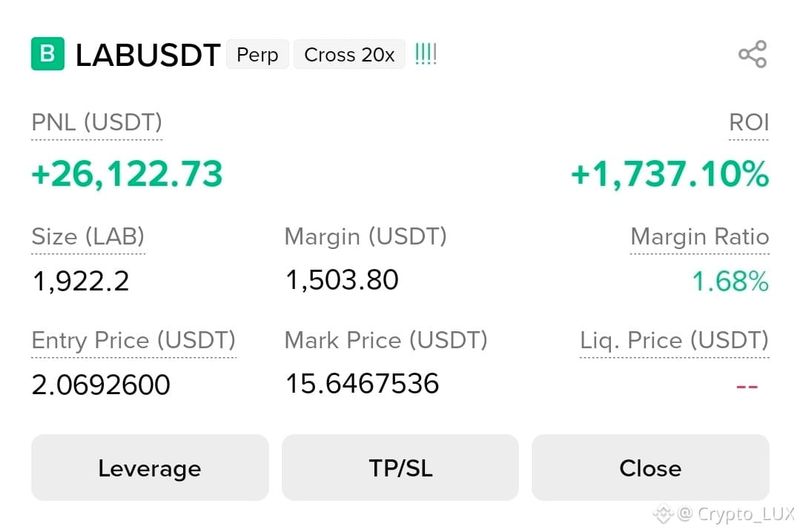Viewport: 800px width, 532px height.
Task: Click the 15.6467536 mark price value
Action: click(x=362, y=384)
